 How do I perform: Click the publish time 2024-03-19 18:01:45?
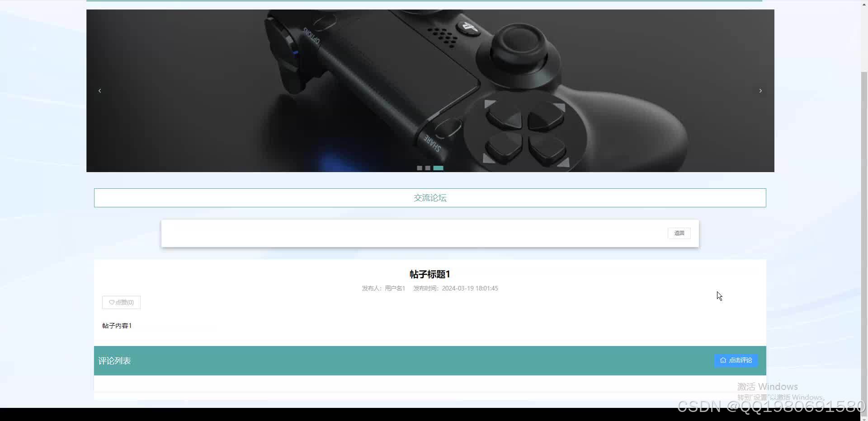tap(470, 288)
